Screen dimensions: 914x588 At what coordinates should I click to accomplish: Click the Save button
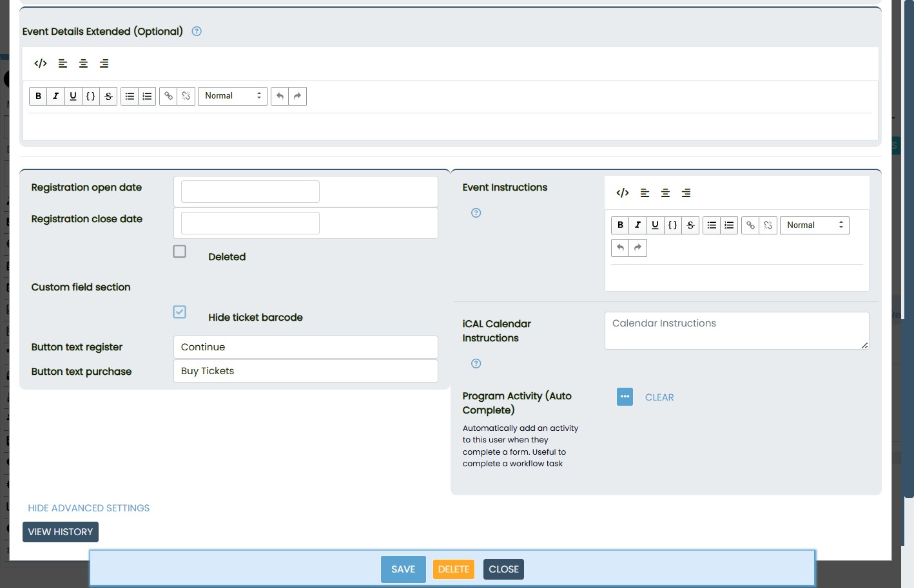coord(403,569)
